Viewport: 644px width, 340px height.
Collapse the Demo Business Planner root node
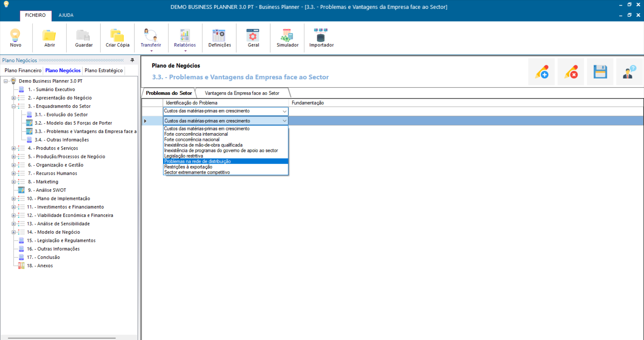[6, 81]
